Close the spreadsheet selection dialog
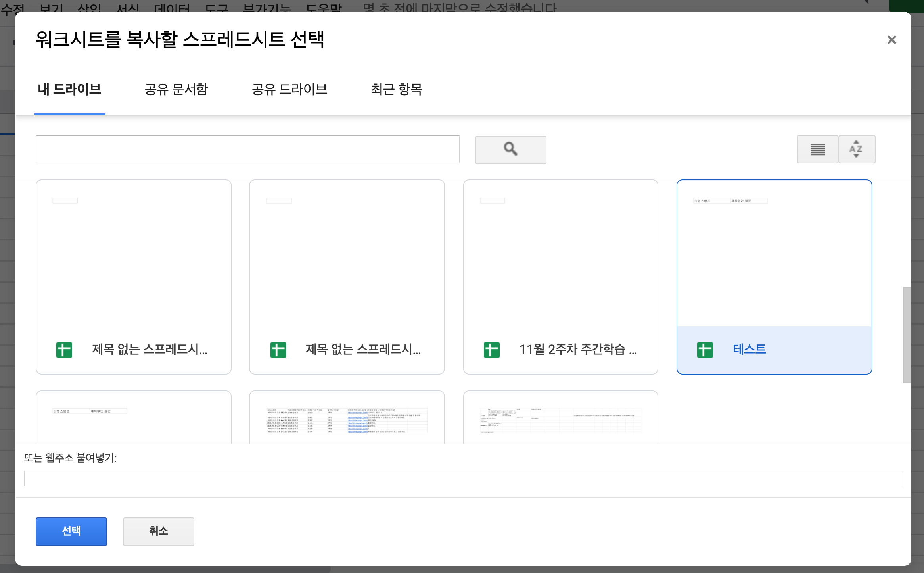Viewport: 924px width, 573px height. click(x=891, y=40)
